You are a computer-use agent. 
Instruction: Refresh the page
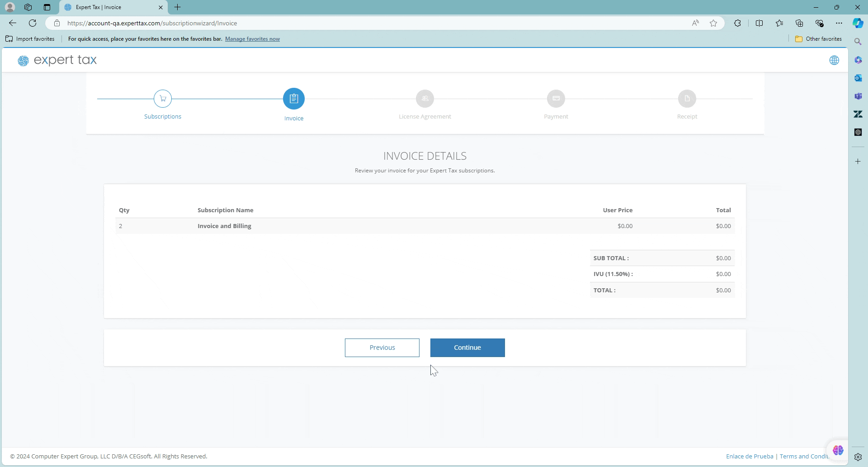pyautogui.click(x=33, y=23)
